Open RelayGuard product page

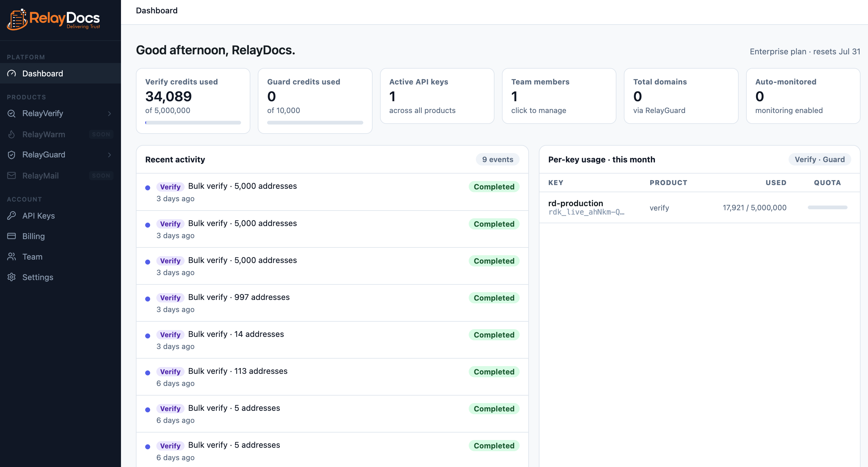tap(60, 155)
